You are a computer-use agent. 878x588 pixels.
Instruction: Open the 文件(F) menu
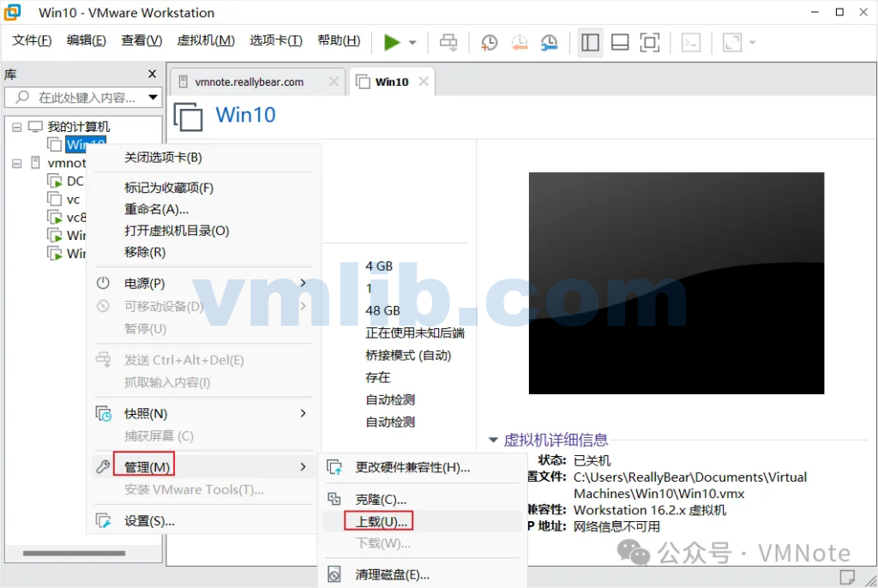32,40
